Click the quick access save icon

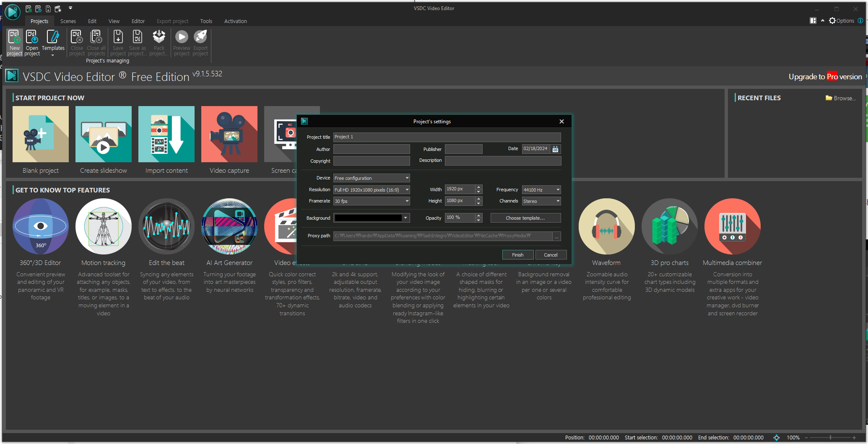click(x=48, y=8)
